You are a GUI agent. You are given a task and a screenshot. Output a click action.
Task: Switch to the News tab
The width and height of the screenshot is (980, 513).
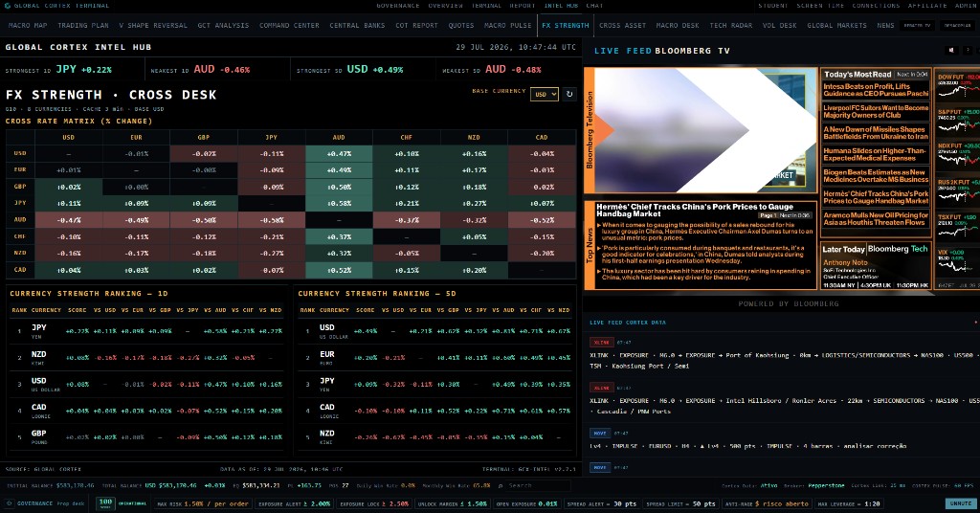[x=885, y=26]
